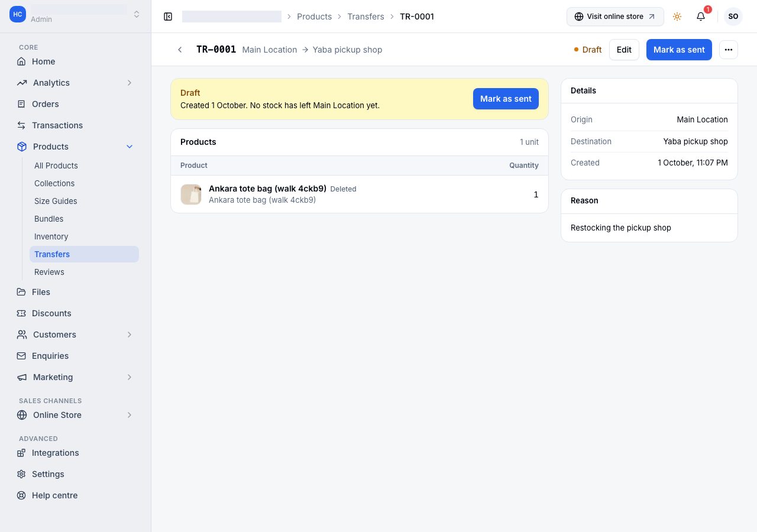Open the store switcher dropdown
The height and width of the screenshot is (532, 757).
[x=137, y=14]
